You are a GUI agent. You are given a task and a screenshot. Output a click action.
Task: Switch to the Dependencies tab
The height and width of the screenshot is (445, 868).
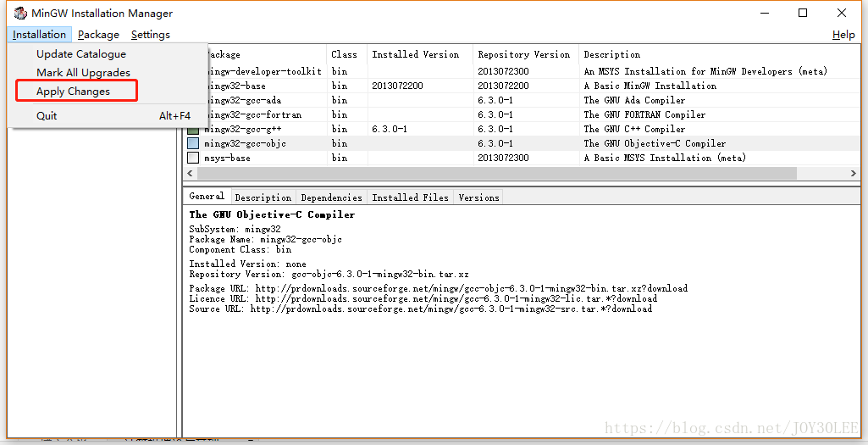coord(332,197)
